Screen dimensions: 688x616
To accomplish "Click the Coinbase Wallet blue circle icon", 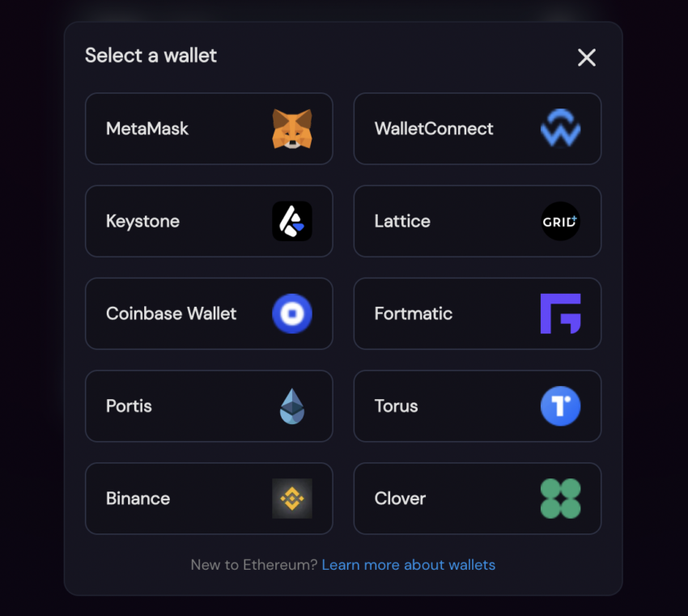I will tap(292, 314).
